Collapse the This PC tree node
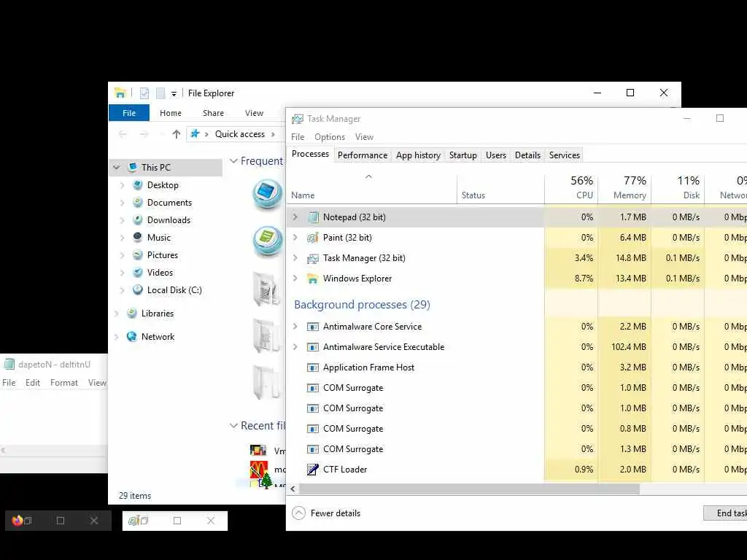The width and height of the screenshot is (747, 560). pos(117,168)
